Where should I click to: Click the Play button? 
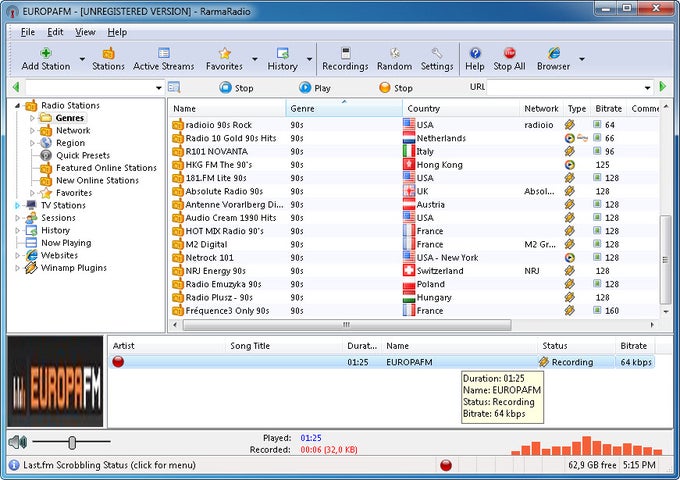[315, 88]
